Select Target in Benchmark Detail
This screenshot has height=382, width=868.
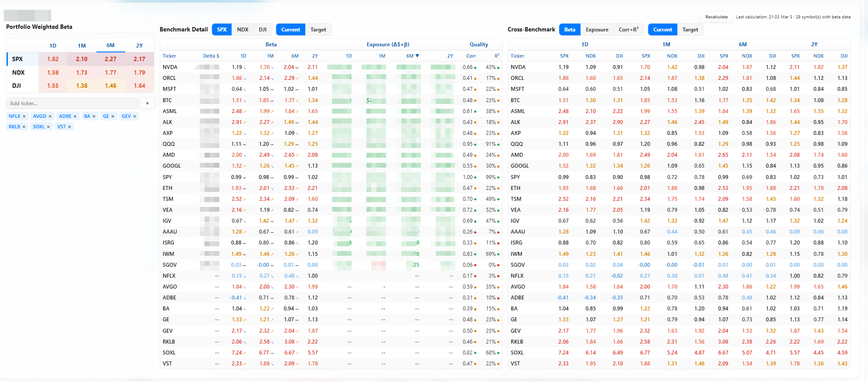click(318, 30)
